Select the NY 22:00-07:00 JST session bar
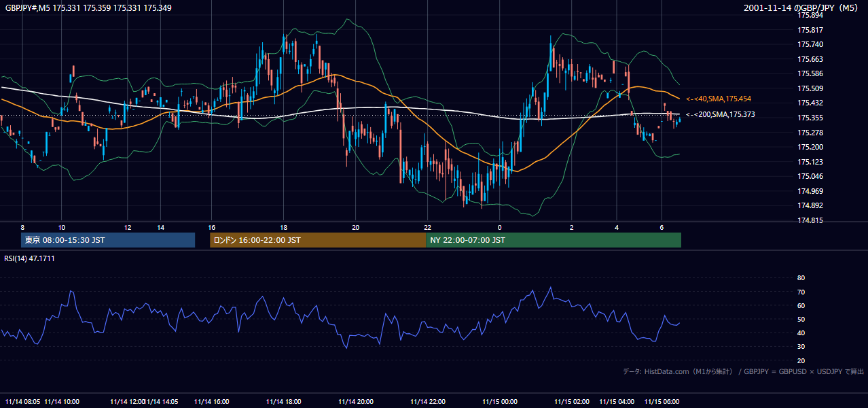 click(554, 240)
